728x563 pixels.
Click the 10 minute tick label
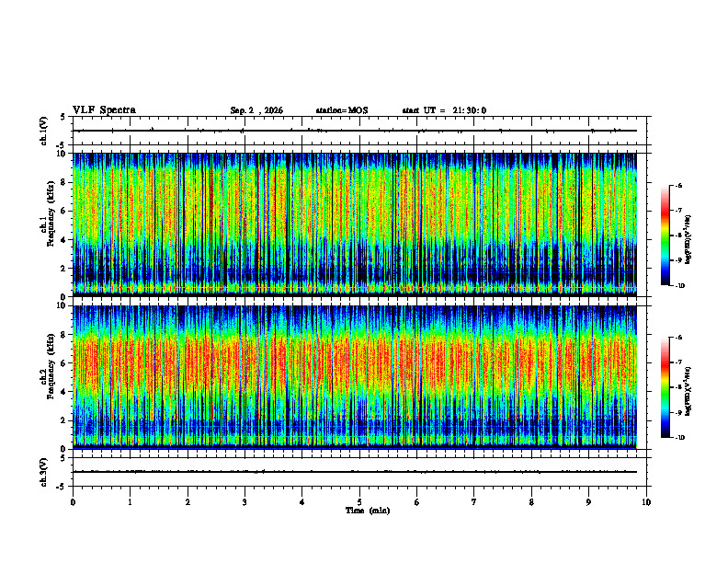pyautogui.click(x=646, y=502)
